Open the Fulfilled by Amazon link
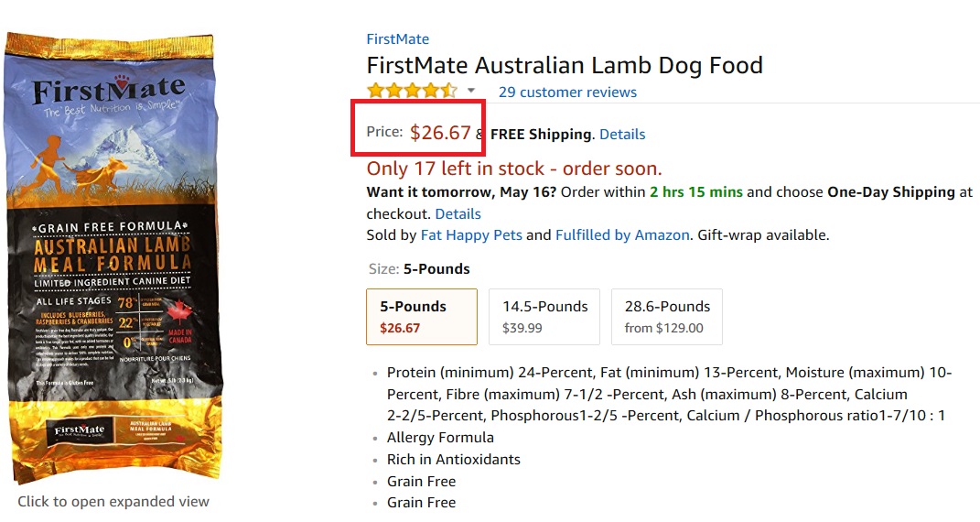 622,235
